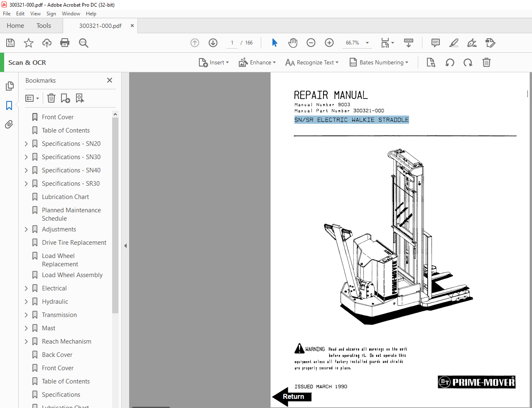
Task: Close the 300321-000.pdf tab
Action: click(132, 26)
